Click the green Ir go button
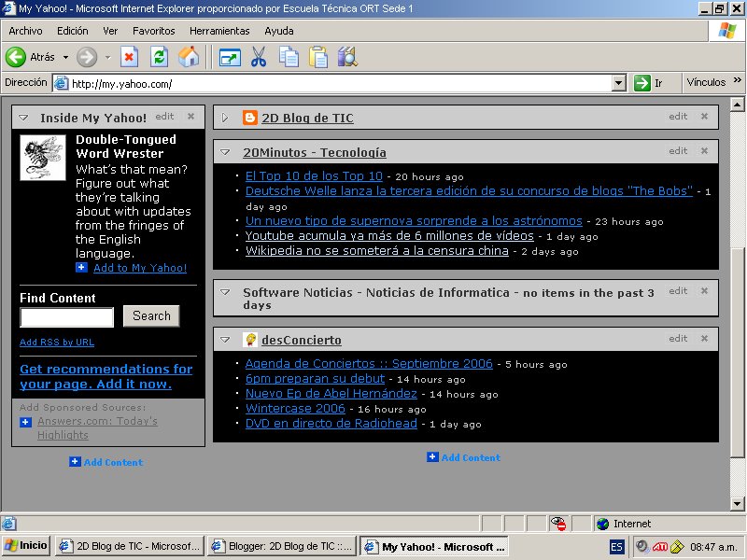The height and width of the screenshot is (560, 747). click(x=648, y=83)
